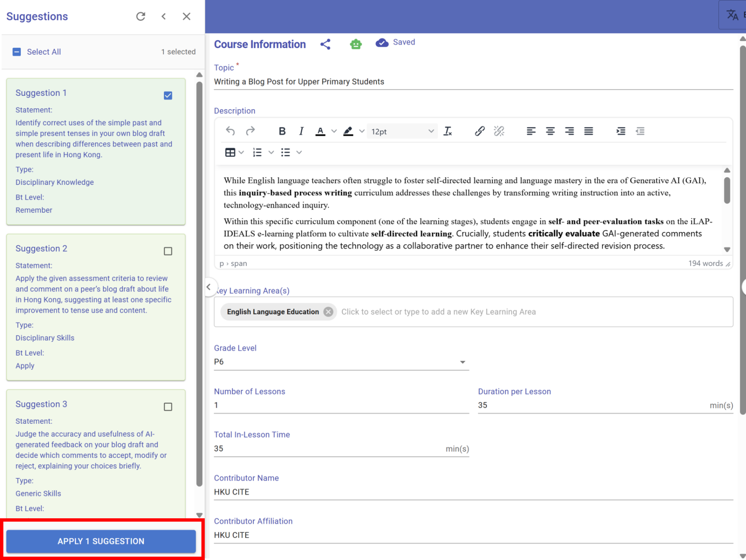
Task: Align text left
Action: point(531,131)
